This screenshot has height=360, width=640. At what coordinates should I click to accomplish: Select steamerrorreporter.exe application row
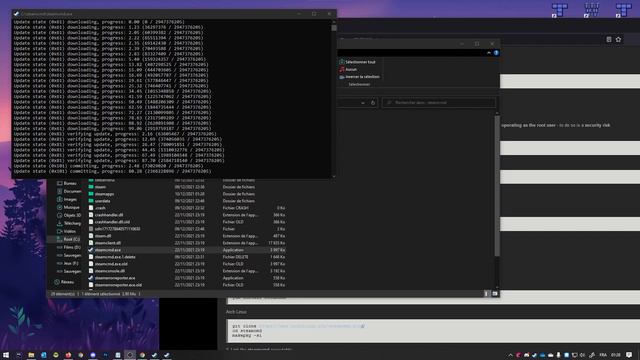(187, 278)
